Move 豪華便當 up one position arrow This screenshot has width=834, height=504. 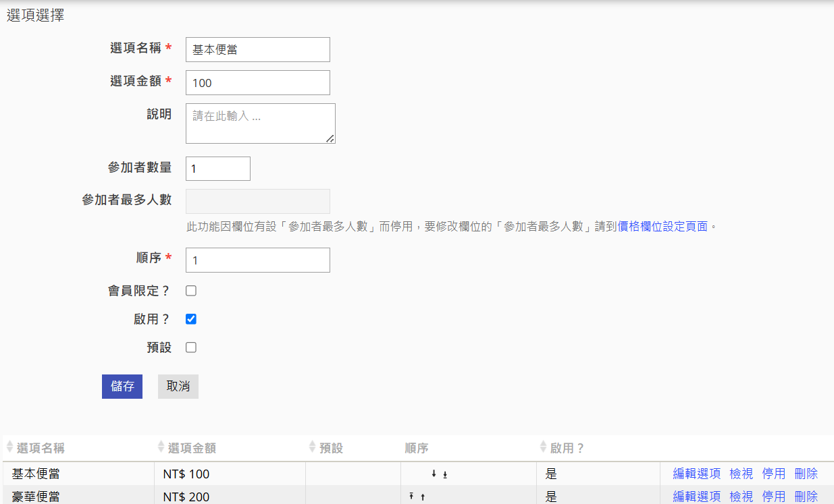coord(423,497)
